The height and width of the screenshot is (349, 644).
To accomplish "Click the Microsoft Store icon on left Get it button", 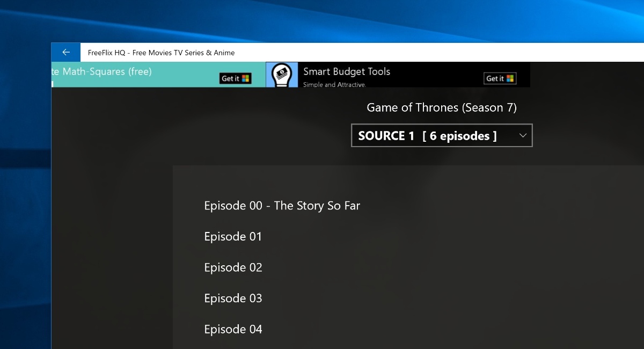I will (245, 78).
